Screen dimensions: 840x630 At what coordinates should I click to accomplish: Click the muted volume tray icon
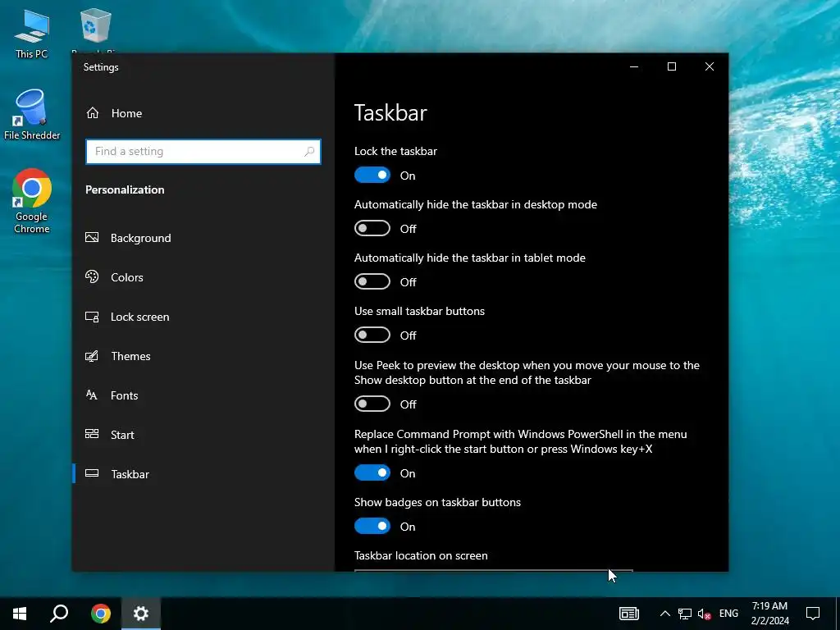coord(704,614)
